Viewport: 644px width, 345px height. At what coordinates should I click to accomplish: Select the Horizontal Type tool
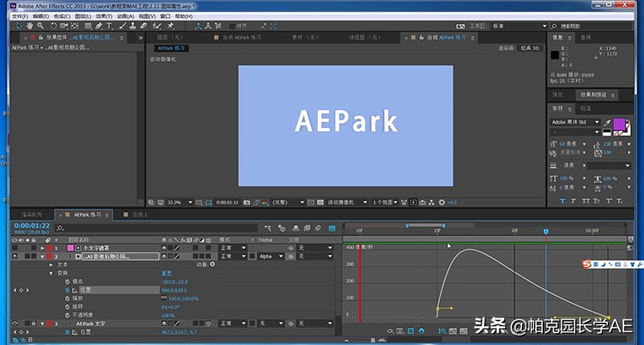coord(109,26)
